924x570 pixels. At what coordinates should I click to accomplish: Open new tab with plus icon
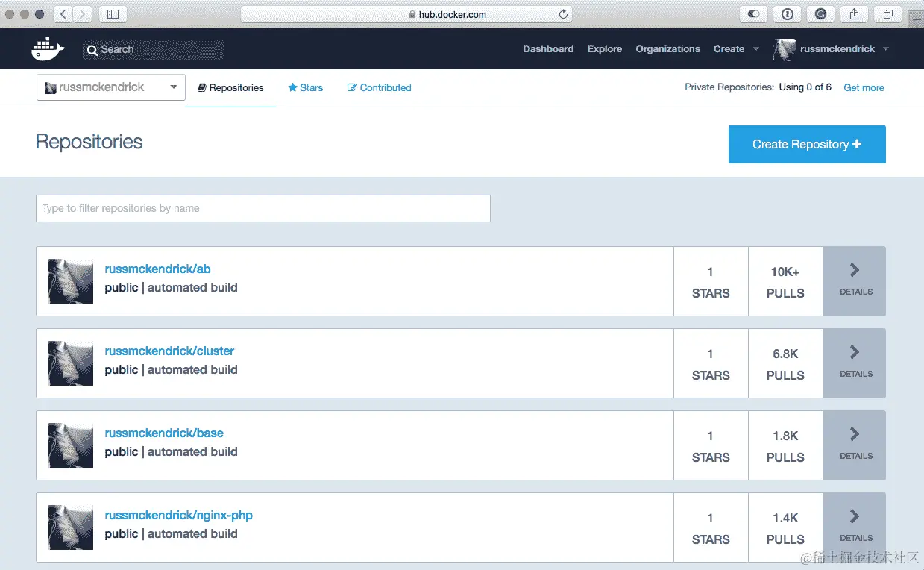pyautogui.click(x=917, y=19)
